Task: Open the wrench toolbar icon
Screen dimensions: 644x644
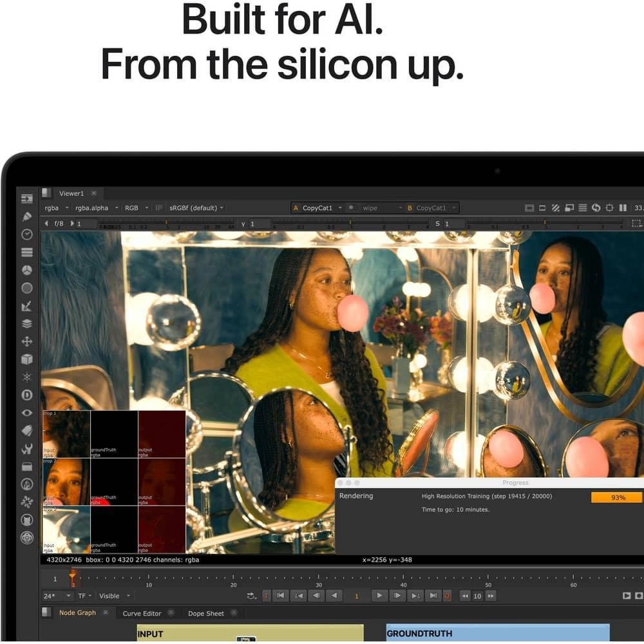Action: coord(27,448)
